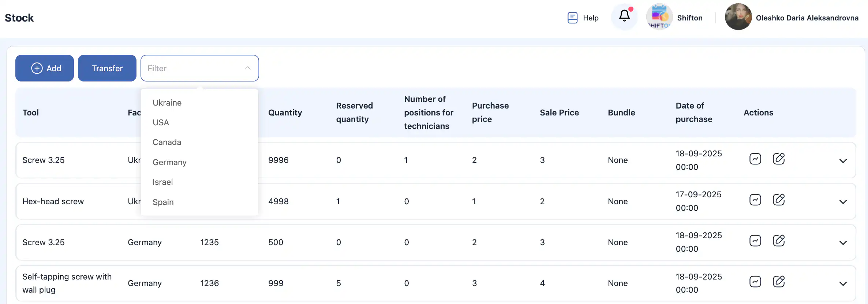Open Oleshko Daria Aleksandrovna profile avatar
Image resolution: width=868 pixels, height=304 pixels.
pos(738,17)
